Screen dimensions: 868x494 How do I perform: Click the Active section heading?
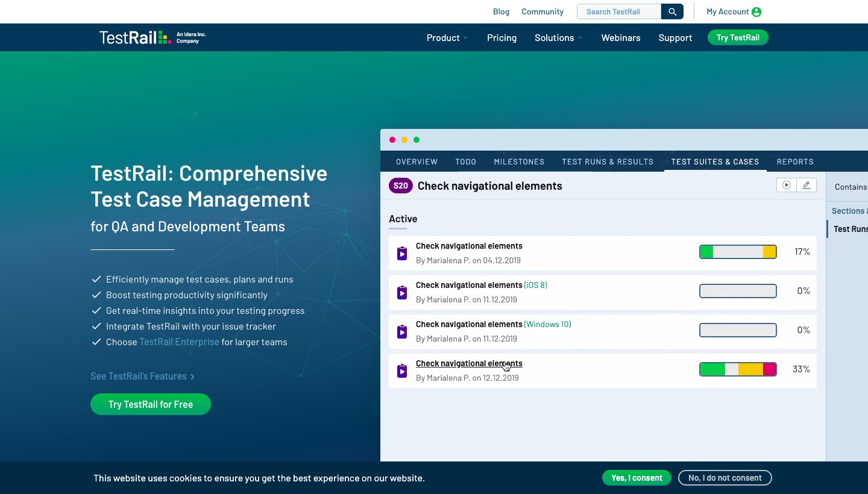pyautogui.click(x=403, y=219)
